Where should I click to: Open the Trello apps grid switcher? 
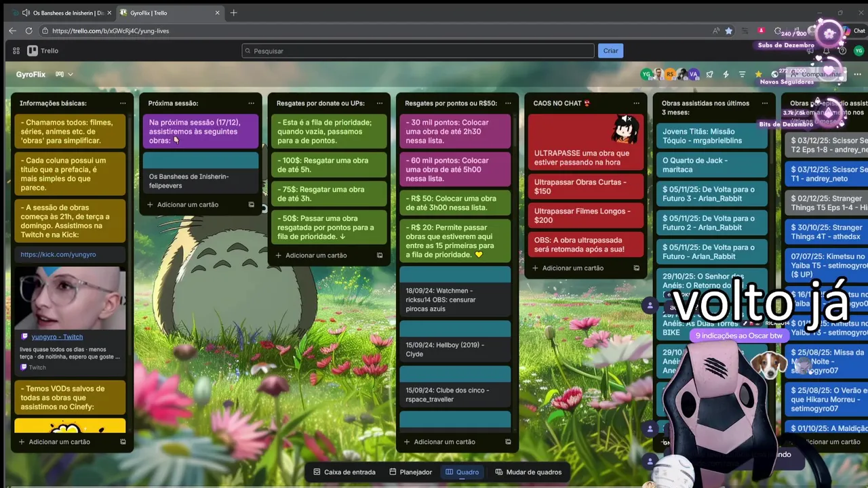coord(16,51)
